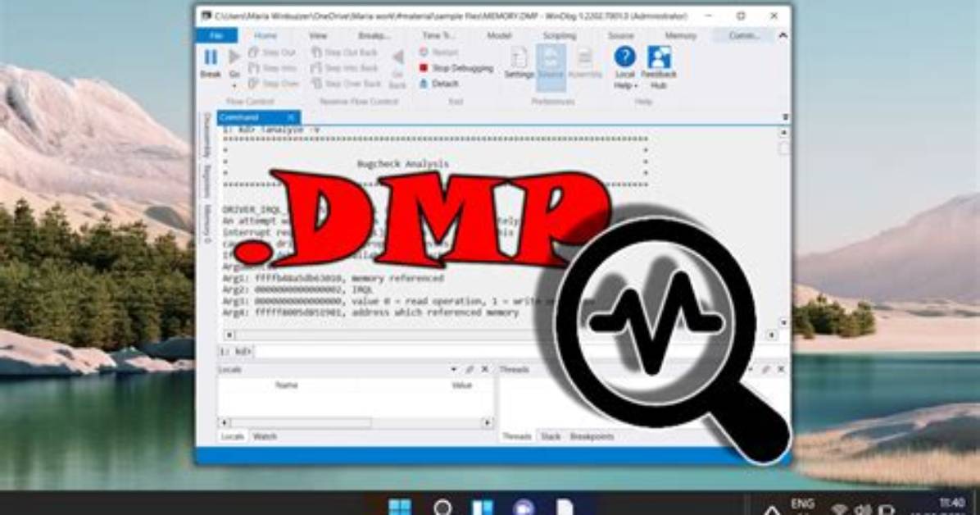This screenshot has width=980, height=515.
Task: Switch to the View ribbon tab
Action: 317,35
